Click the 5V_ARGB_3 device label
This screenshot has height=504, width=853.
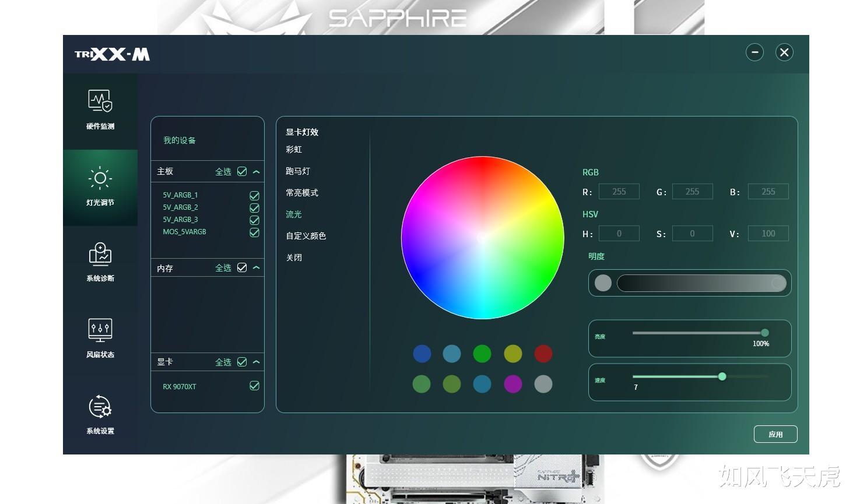[x=180, y=220]
